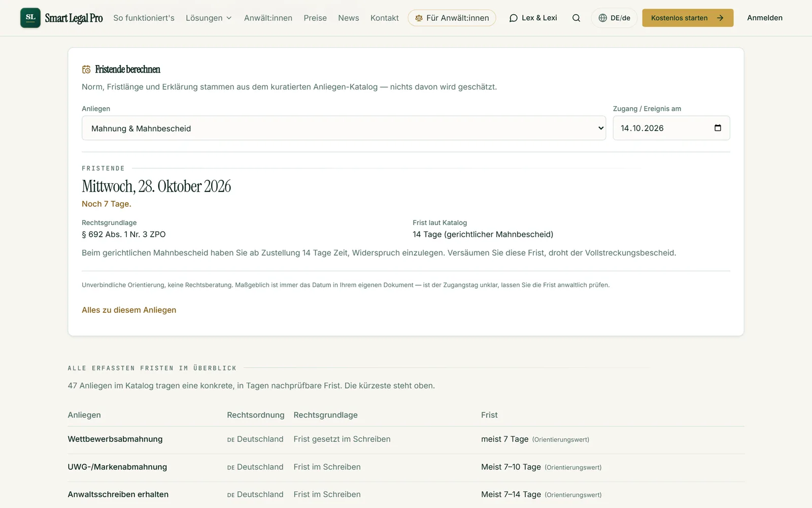This screenshot has height=508, width=812.
Task: Navigate to Kontakt
Action: (385, 18)
